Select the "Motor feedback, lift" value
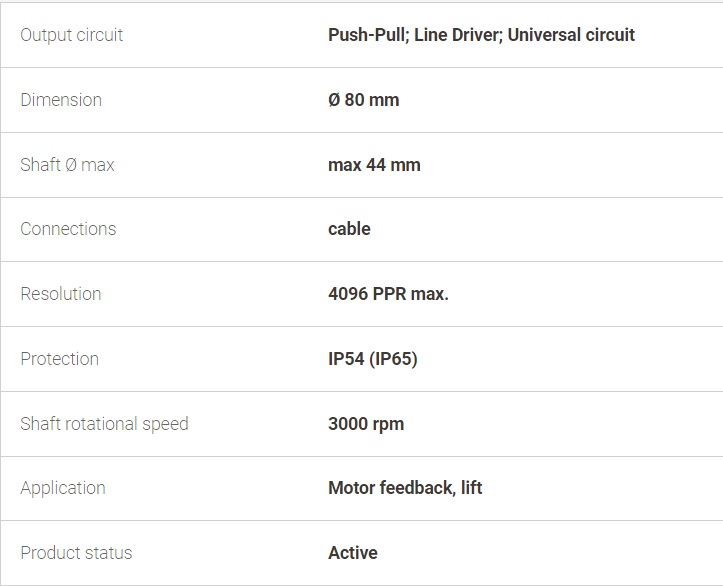 click(405, 488)
